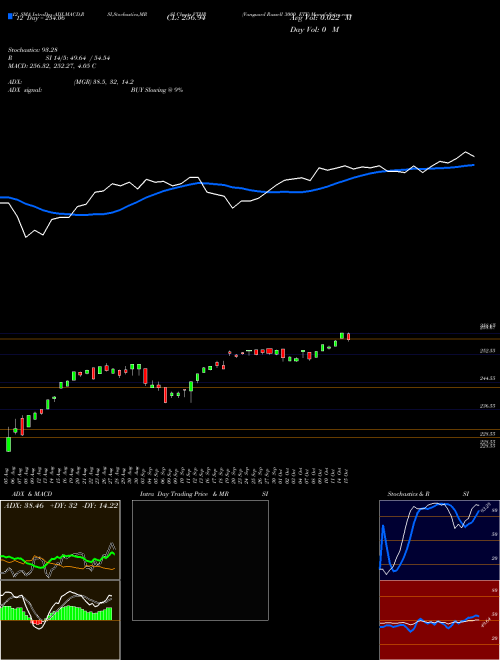Open the empty Intra Day Trading Price chart box

click(x=200, y=560)
